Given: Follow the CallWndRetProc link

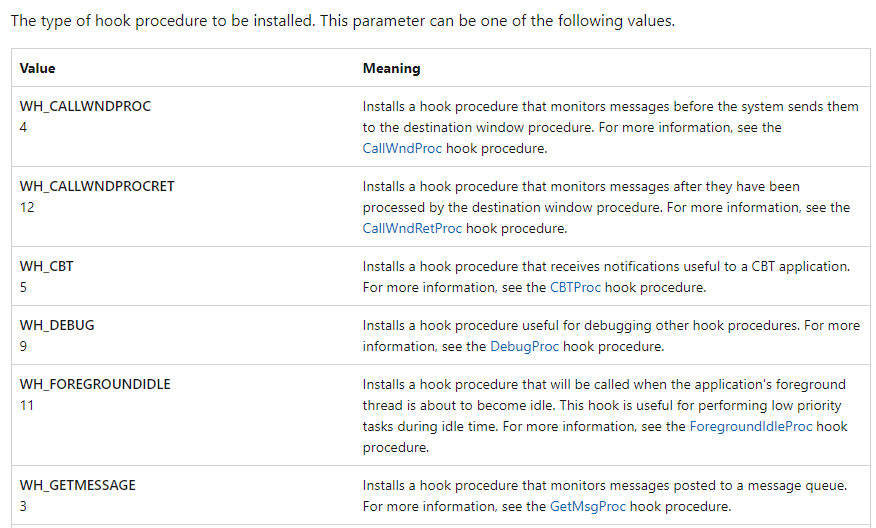Looking at the screenshot, I should click(x=412, y=228).
